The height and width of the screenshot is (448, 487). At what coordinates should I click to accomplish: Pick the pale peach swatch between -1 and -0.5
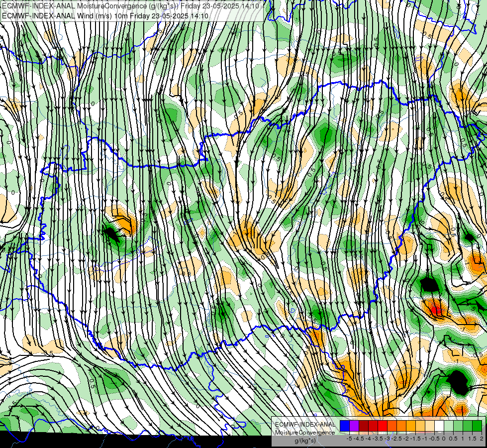[429, 426]
